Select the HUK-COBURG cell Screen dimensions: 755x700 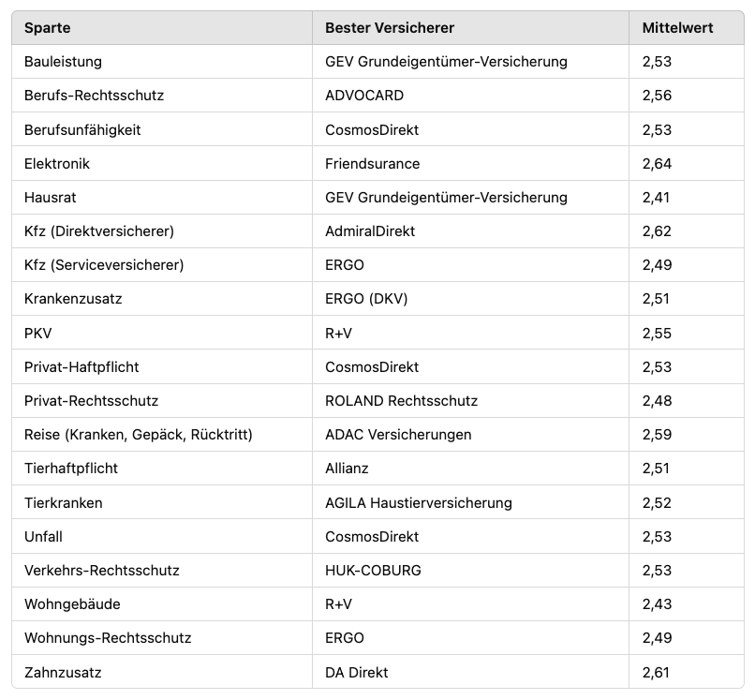point(373,570)
